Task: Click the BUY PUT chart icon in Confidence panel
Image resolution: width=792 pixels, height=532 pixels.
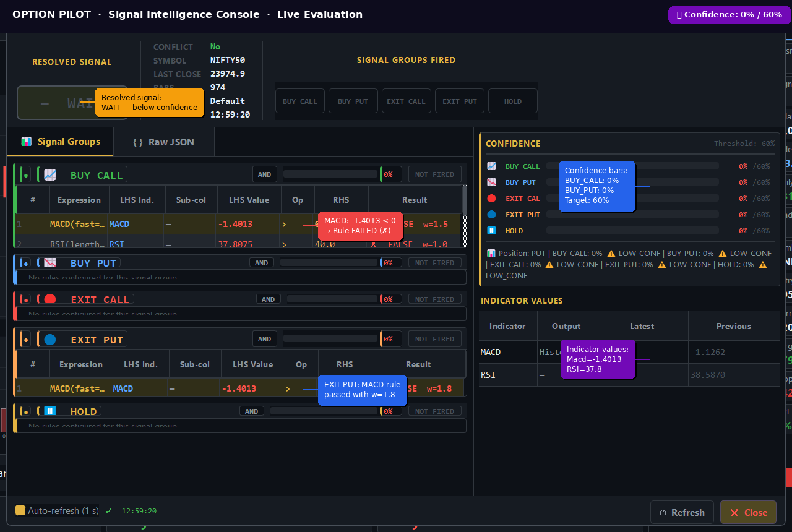Action: pos(491,182)
